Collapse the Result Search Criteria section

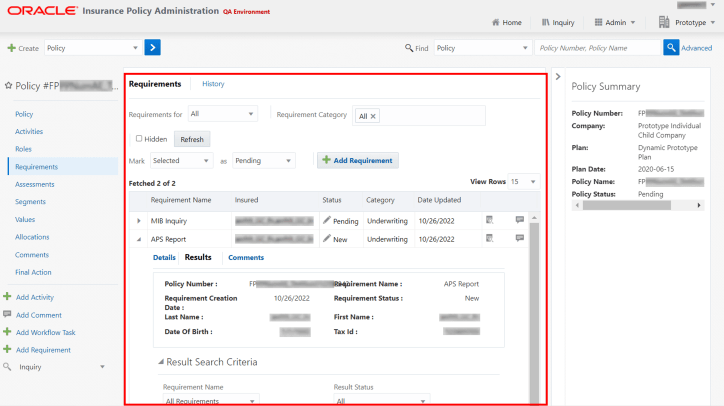pyautogui.click(x=161, y=362)
